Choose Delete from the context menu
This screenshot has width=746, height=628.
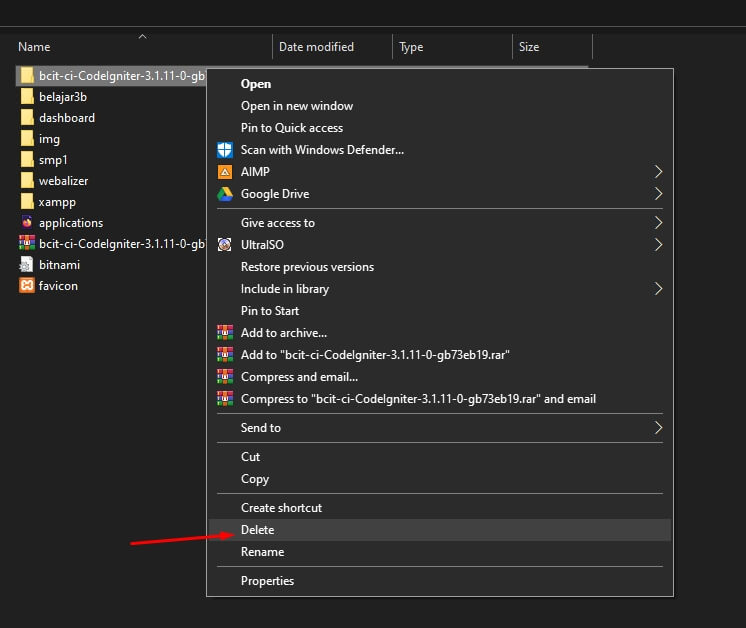pyautogui.click(x=258, y=530)
